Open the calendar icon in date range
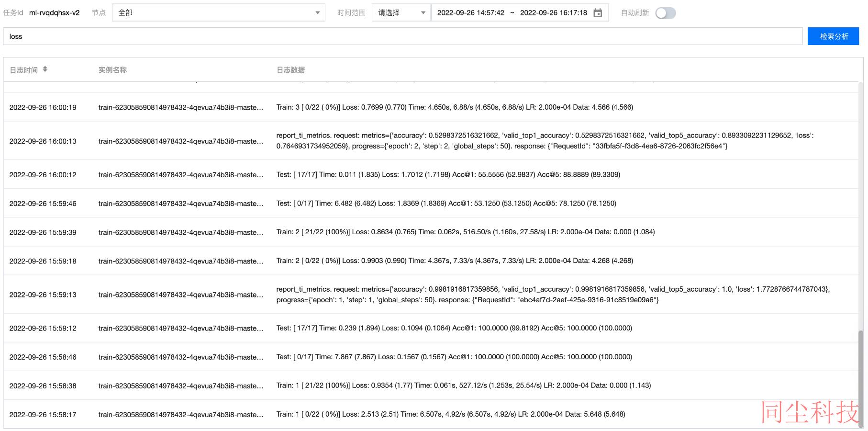Screen dimensions: 868x431 tap(598, 13)
